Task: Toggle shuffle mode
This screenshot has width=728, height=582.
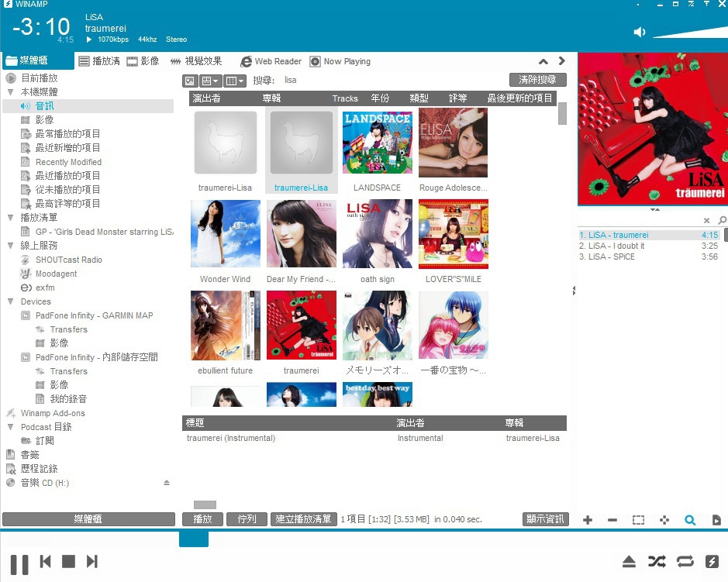Action: point(657,562)
